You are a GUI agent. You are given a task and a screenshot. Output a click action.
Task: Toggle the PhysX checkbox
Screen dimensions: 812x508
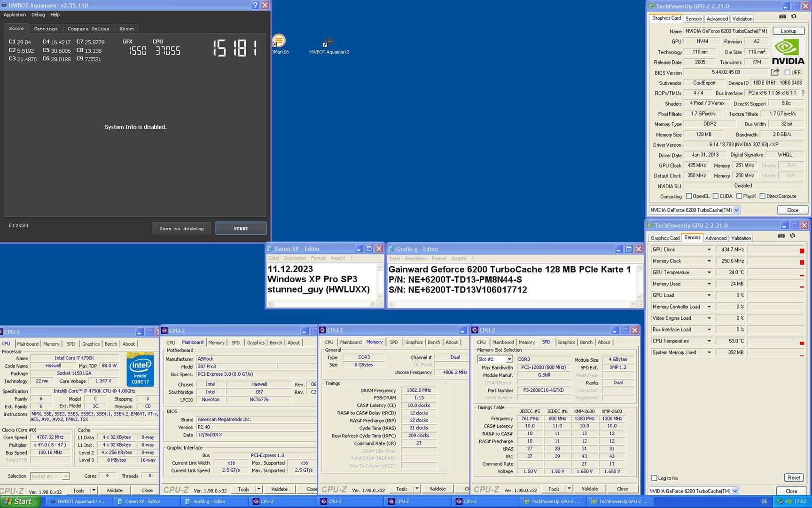(x=739, y=196)
